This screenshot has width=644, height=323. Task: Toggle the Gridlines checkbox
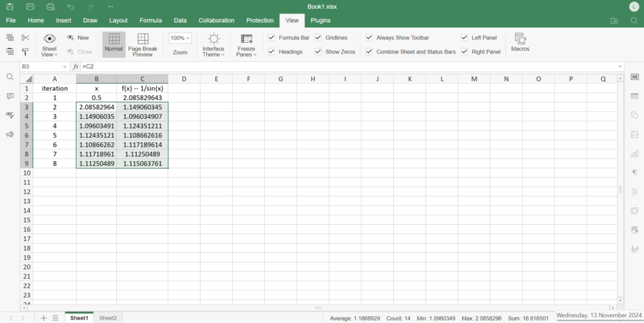[318, 38]
